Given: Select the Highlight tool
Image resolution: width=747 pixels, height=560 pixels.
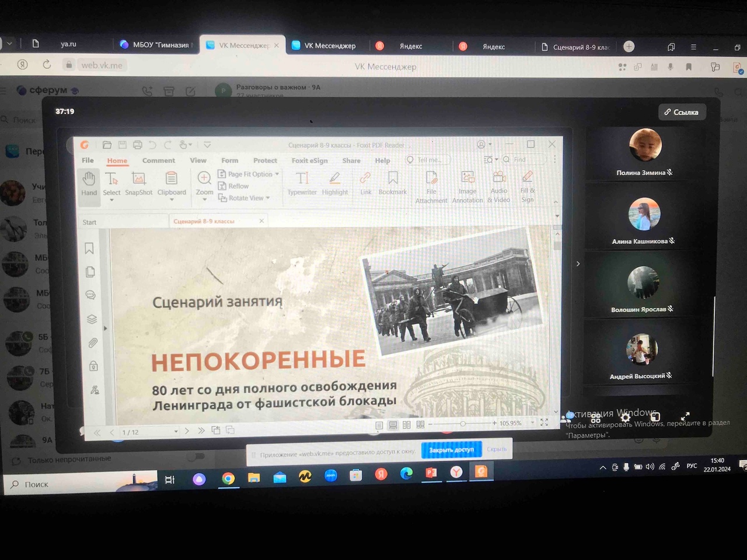Looking at the screenshot, I should tap(334, 183).
